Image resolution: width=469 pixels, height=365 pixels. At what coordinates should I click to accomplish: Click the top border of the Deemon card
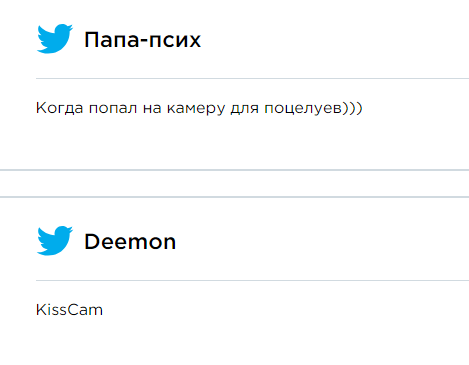pyautogui.click(x=234, y=197)
